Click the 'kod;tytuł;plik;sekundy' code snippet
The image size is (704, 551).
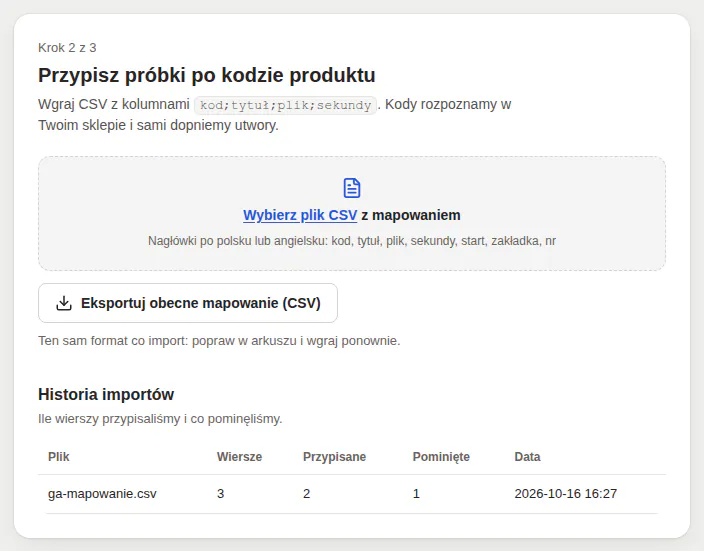285,105
